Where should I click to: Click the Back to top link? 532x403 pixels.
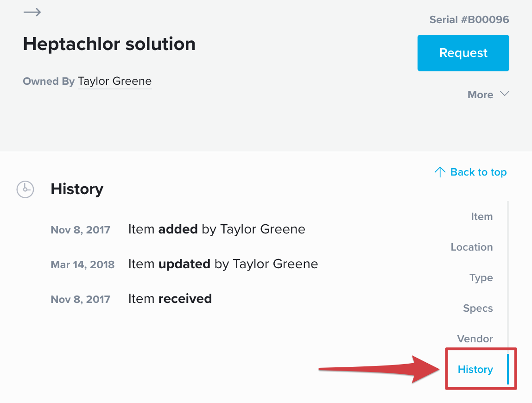[x=470, y=172]
